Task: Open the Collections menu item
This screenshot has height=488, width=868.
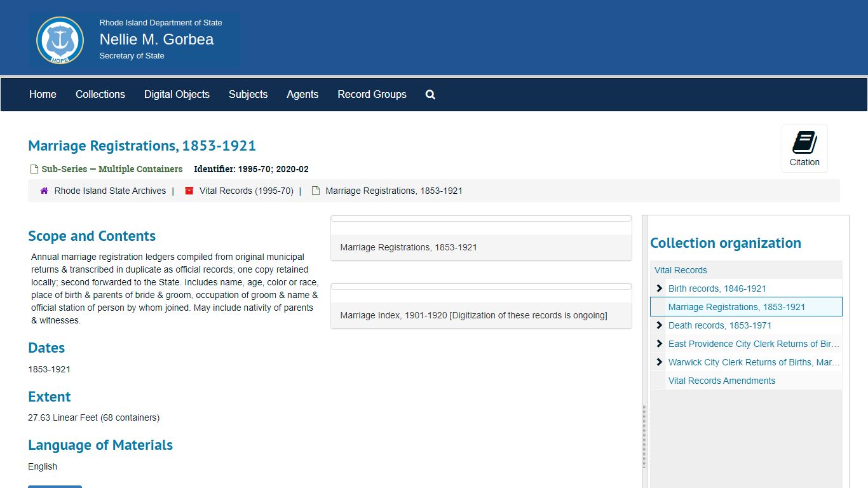Action: (100, 95)
